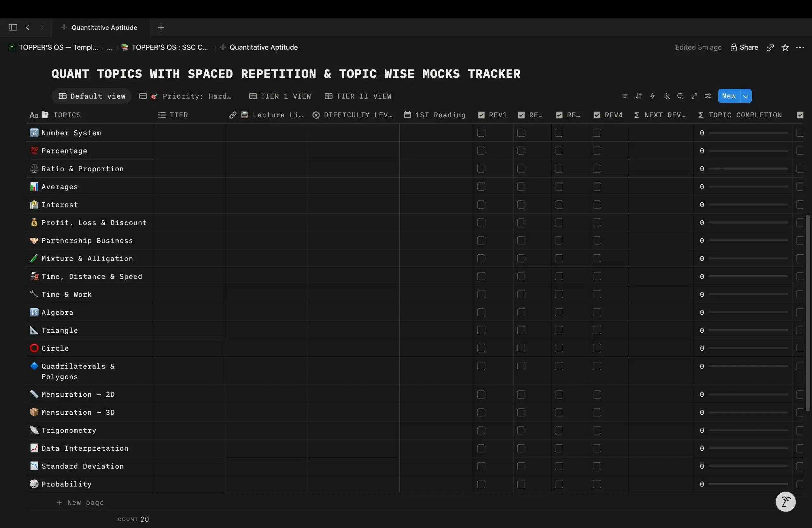812x528 pixels.
Task: Click Number System completion progress bar
Action: pos(748,133)
